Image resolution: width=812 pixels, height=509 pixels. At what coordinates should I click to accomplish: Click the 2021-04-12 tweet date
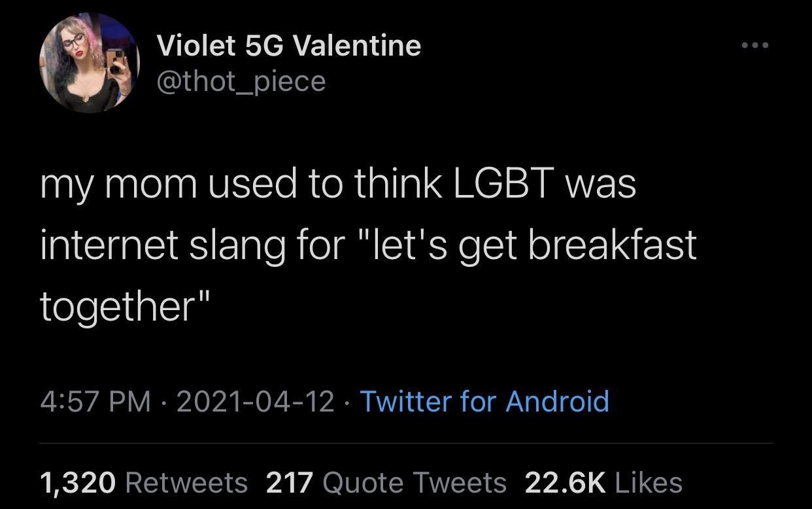(x=255, y=400)
